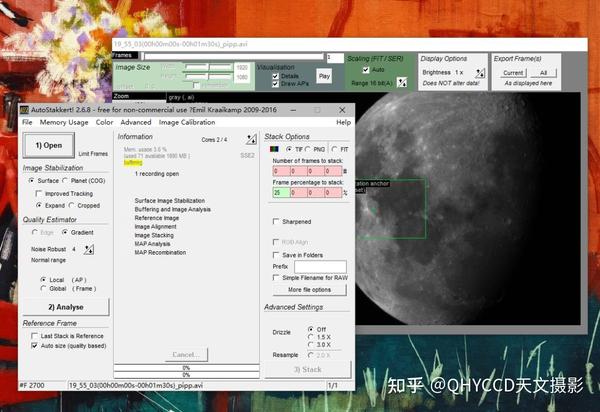Viewport: 600px width, 412px height.
Task: Click the Cores settings icon in Information panel
Action: pyautogui.click(x=251, y=139)
